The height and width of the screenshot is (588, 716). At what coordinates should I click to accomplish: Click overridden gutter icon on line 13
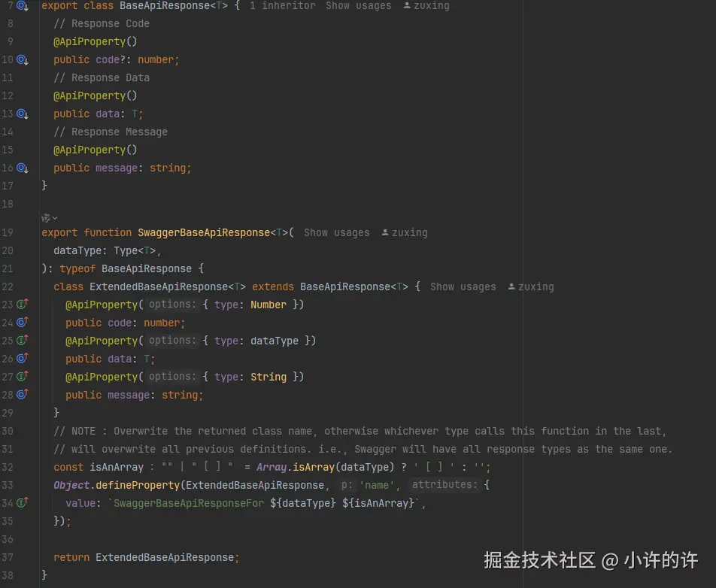[x=23, y=114]
